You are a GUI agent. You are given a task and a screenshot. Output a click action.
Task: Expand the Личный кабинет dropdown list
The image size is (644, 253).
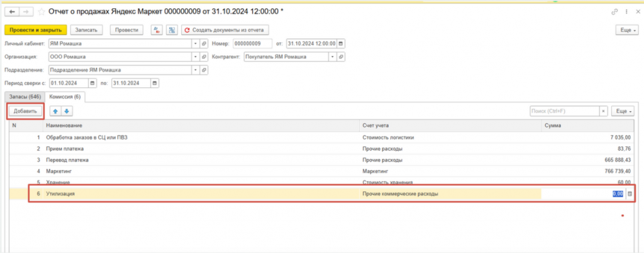coord(195,43)
